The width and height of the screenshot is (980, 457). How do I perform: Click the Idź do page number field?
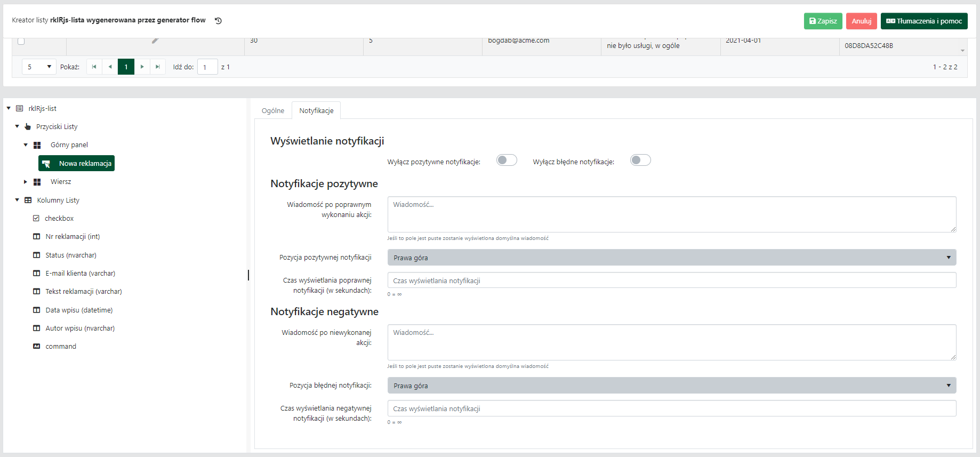click(x=207, y=67)
